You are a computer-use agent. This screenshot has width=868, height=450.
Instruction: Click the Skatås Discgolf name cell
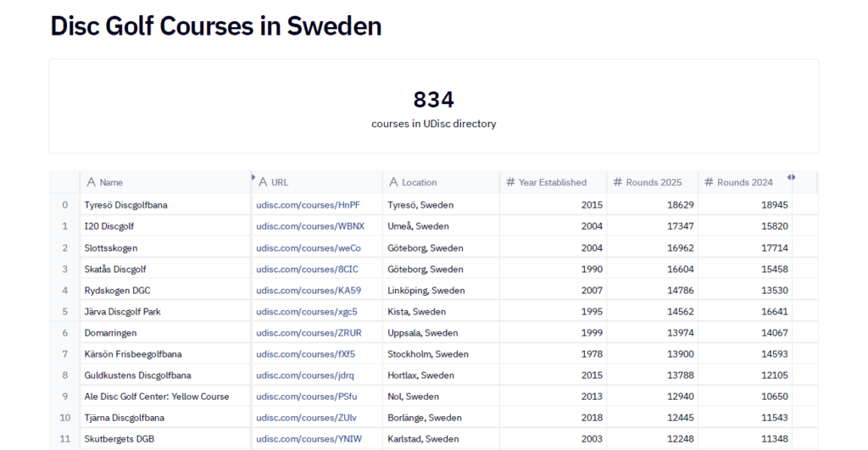click(115, 269)
